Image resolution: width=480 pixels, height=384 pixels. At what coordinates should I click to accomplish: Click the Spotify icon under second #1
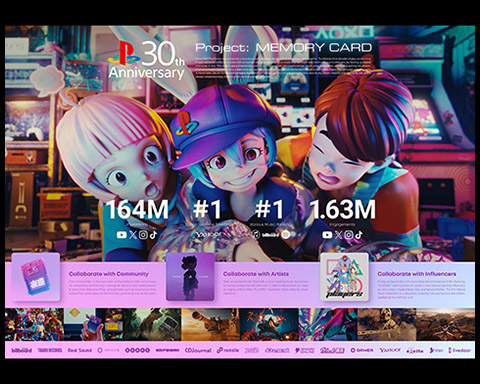[286, 235]
